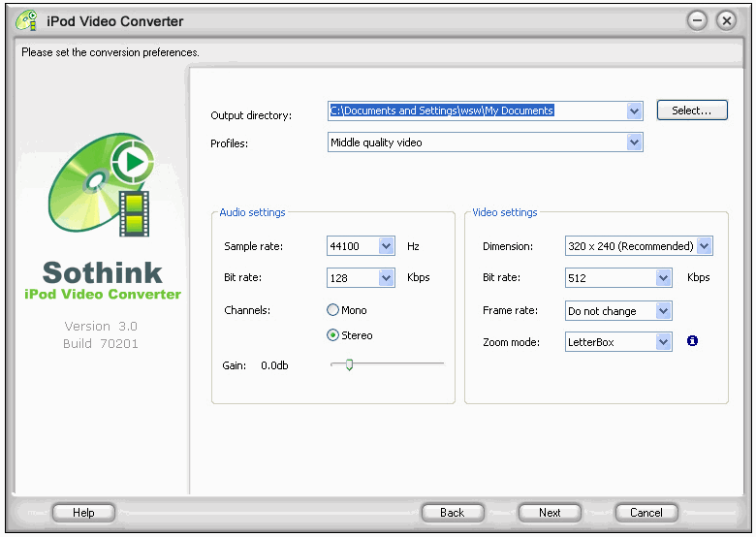Viewport: 756px width, 537px height.
Task: Click the Select... directory button
Action: 692,111
